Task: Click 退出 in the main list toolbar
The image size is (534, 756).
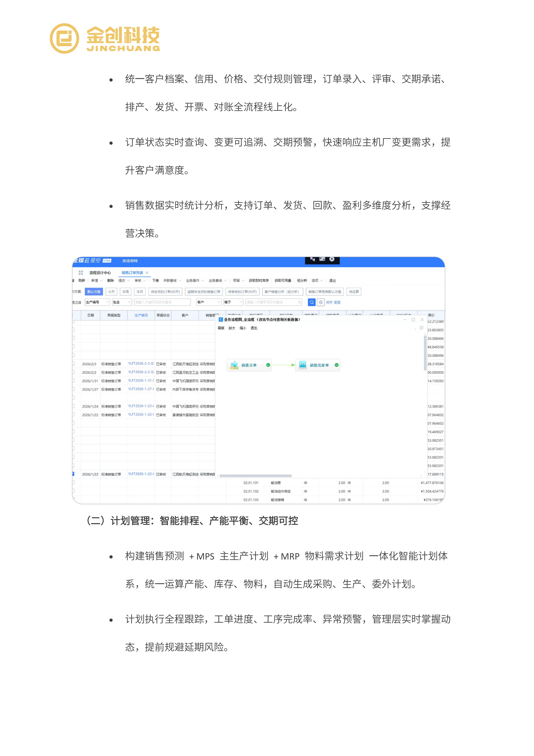Action: 332,281
